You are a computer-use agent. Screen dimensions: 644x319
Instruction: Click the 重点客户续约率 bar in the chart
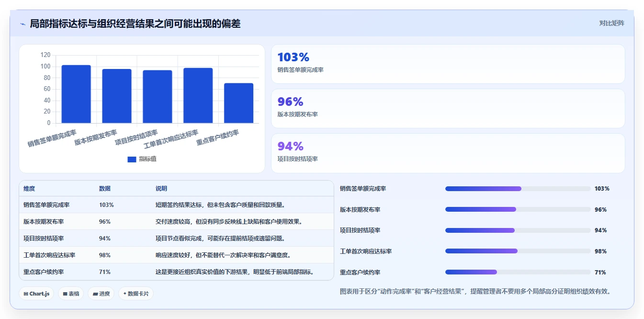point(239,103)
